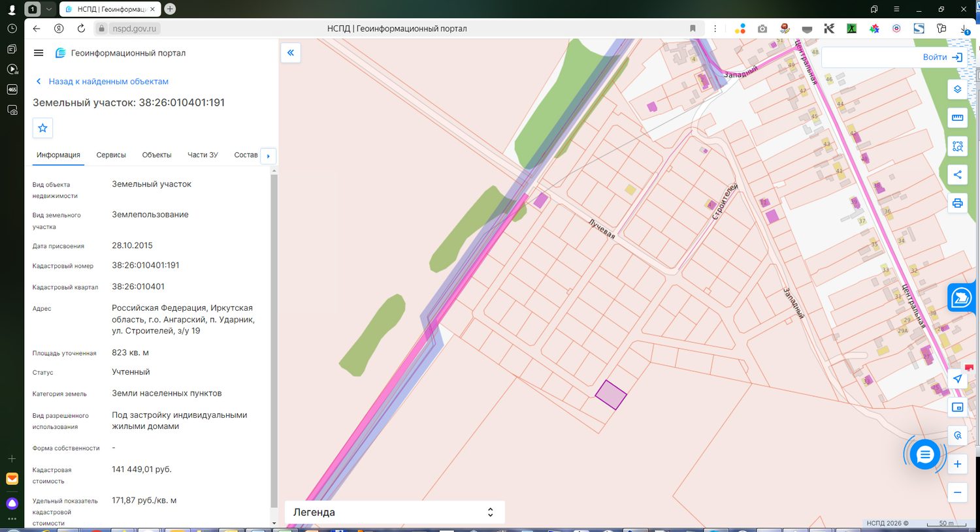Print the map using printer icon
This screenshot has width=980, height=532.
[957, 203]
